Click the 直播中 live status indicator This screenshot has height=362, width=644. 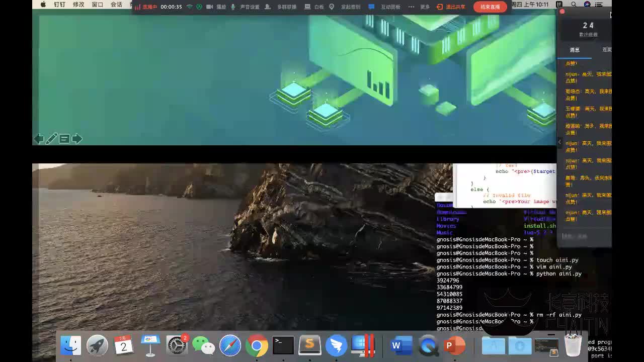tap(146, 7)
